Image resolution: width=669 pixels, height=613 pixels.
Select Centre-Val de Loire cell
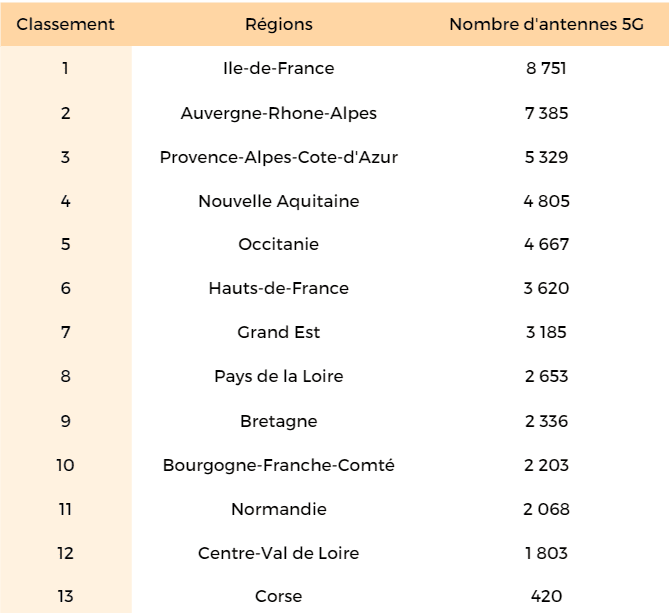pos(279,553)
